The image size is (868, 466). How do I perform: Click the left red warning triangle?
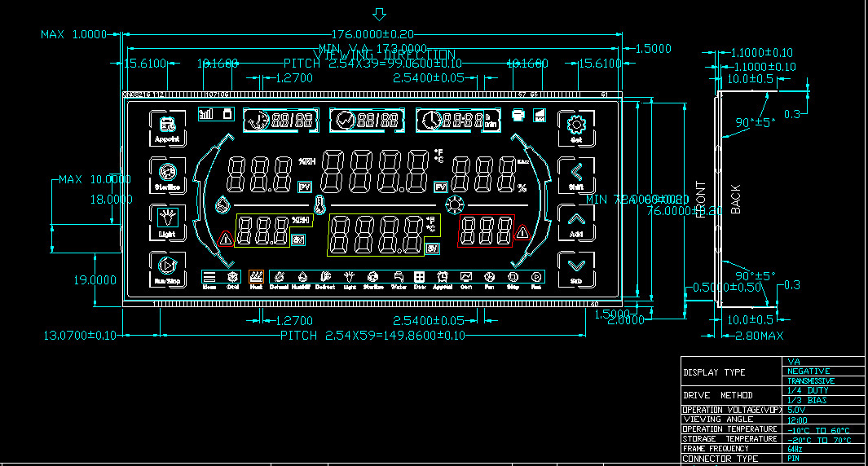click(225, 239)
